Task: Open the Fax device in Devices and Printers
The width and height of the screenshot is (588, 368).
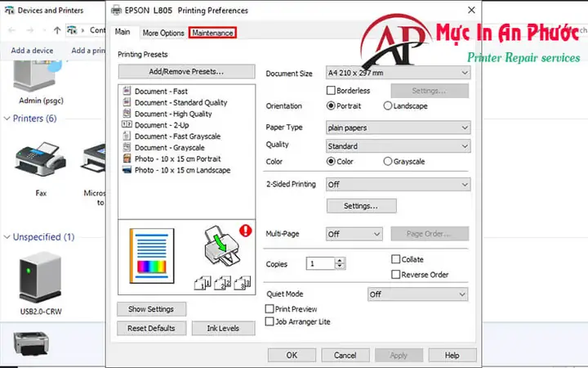Action: pos(41,159)
